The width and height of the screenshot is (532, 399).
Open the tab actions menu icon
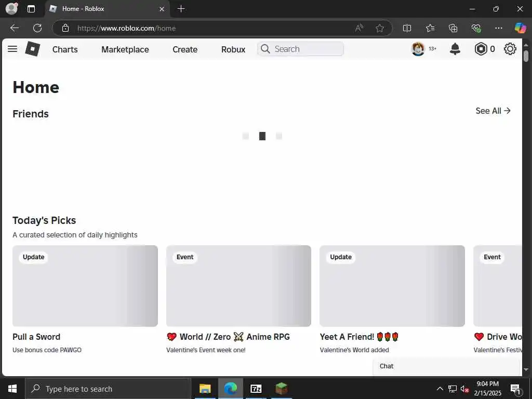pos(31,9)
